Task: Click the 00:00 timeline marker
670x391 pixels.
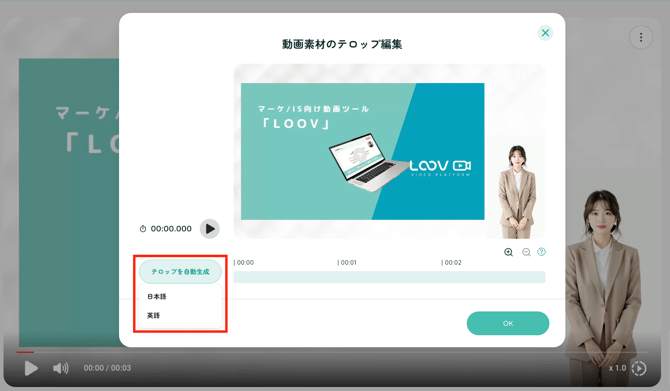Action: coord(244,262)
